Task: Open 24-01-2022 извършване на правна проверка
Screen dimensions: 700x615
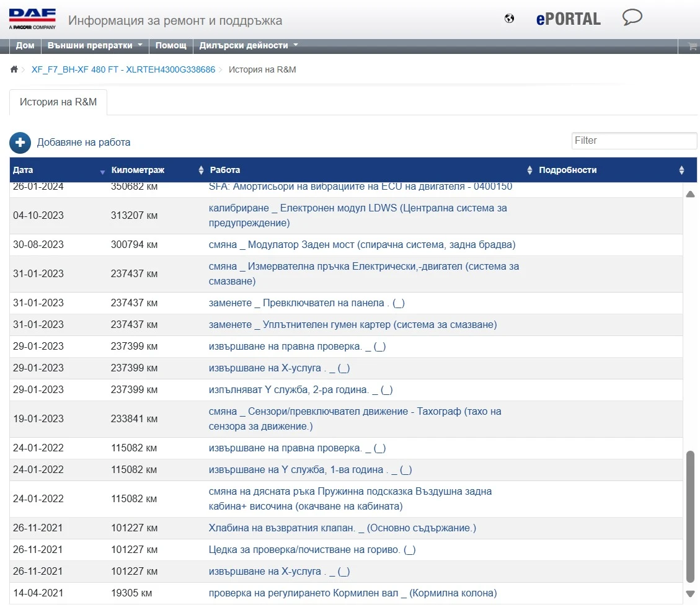Action: coord(298,448)
